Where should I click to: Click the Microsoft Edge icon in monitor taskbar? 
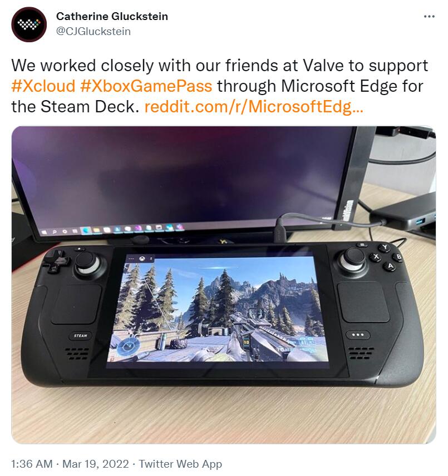(x=86, y=230)
